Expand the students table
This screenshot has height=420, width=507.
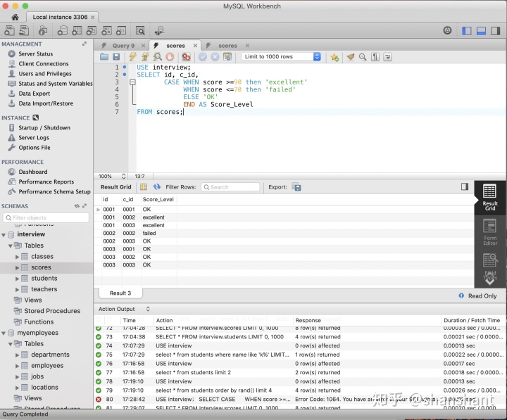[17, 279]
